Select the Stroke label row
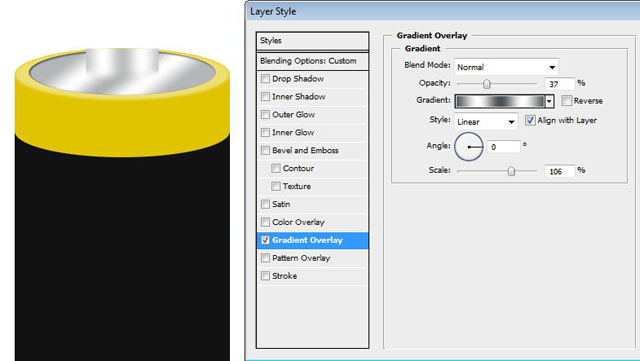This screenshot has height=361, width=640. (x=284, y=276)
